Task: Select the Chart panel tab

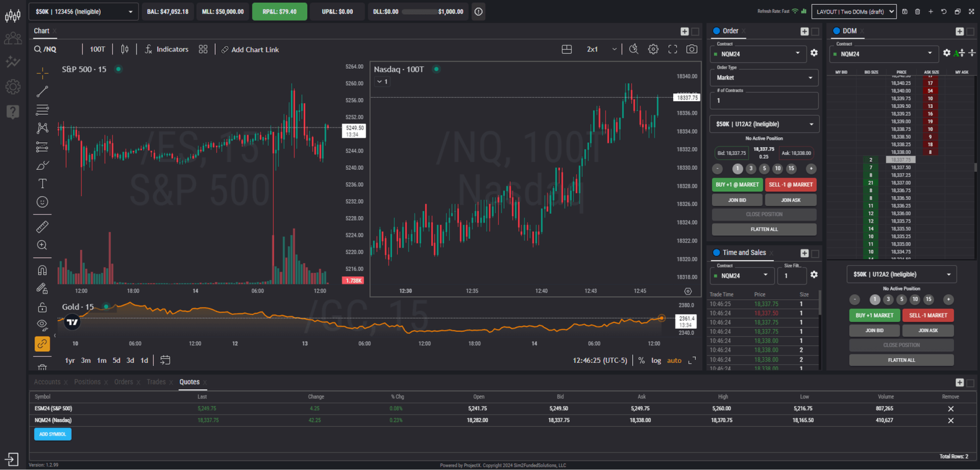Action: (41, 31)
